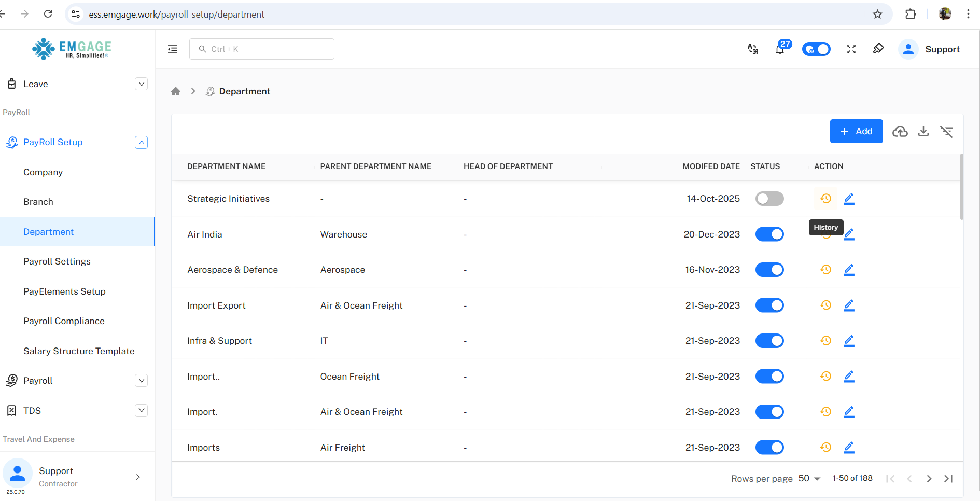Edit the Aerospace & Defence department
Screen dimensions: 980x501
pyautogui.click(x=849, y=270)
